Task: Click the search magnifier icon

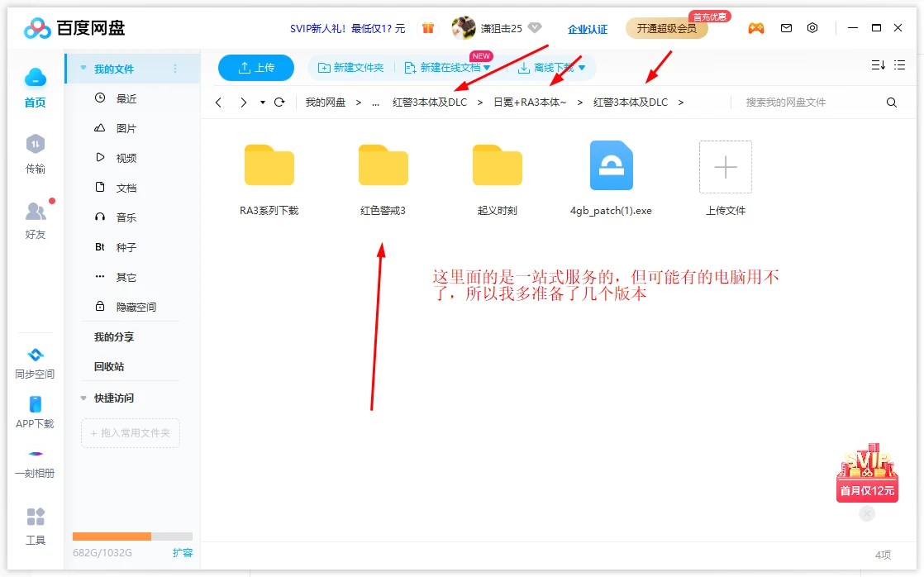Action: coord(892,103)
